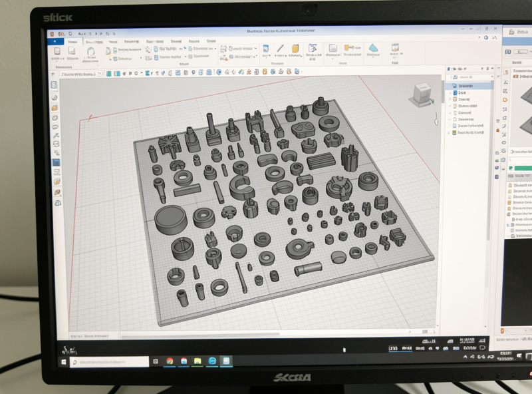This screenshot has height=394, width=532.
Task: Click the bottom icon of the left vertical toolbar
Action: pos(58,203)
